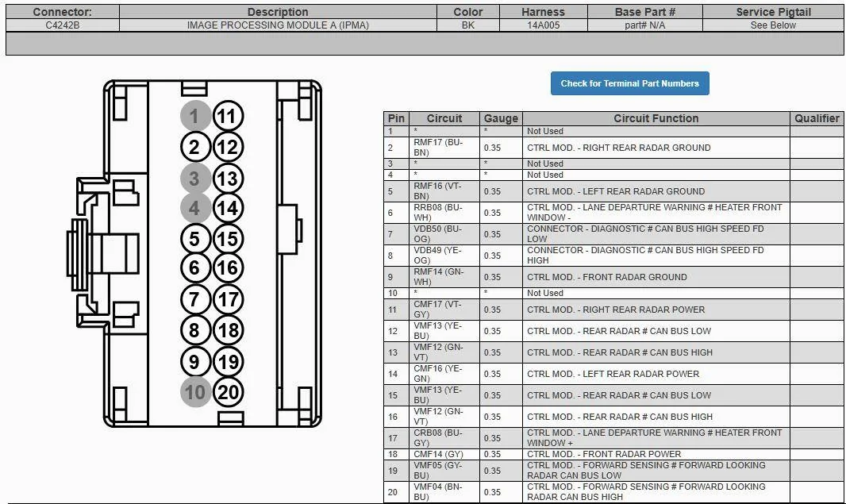Click the Harness value 14A005
Image resolution: width=846 pixels, height=504 pixels.
544,25
